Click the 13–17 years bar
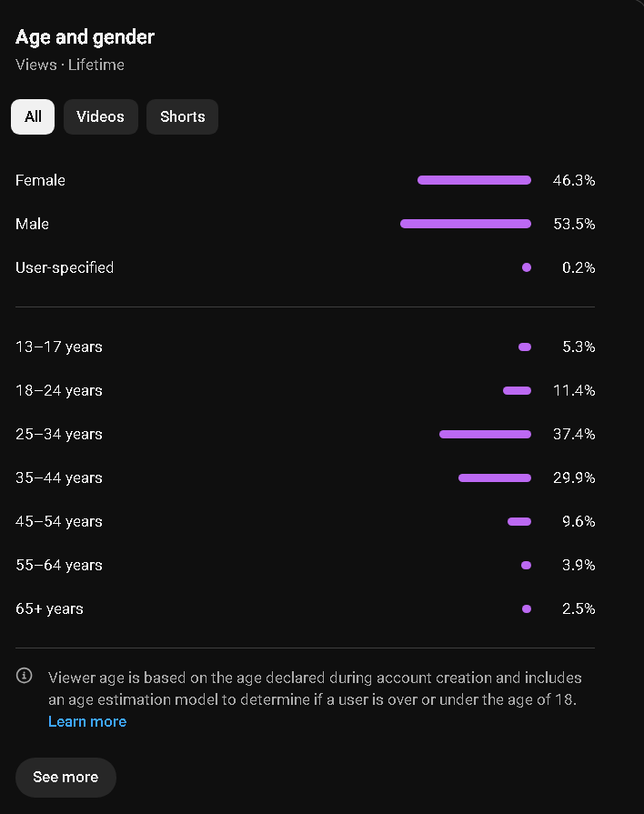This screenshot has width=644, height=814. [525, 347]
